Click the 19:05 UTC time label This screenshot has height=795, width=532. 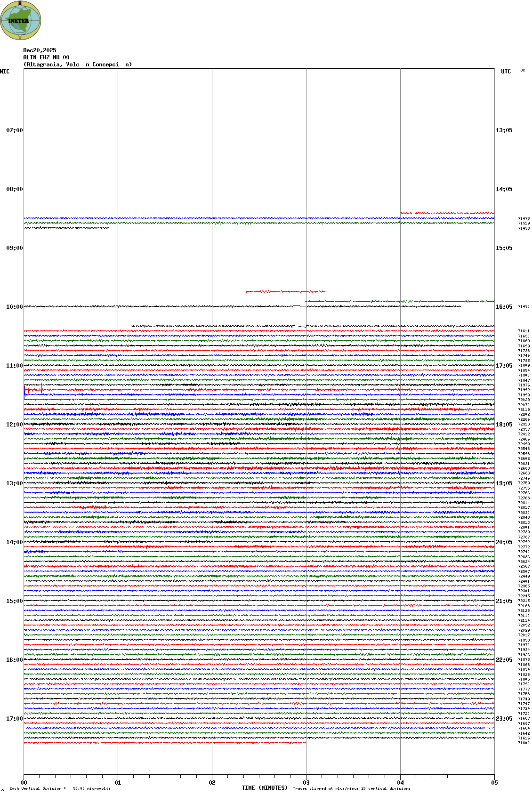tap(504, 483)
